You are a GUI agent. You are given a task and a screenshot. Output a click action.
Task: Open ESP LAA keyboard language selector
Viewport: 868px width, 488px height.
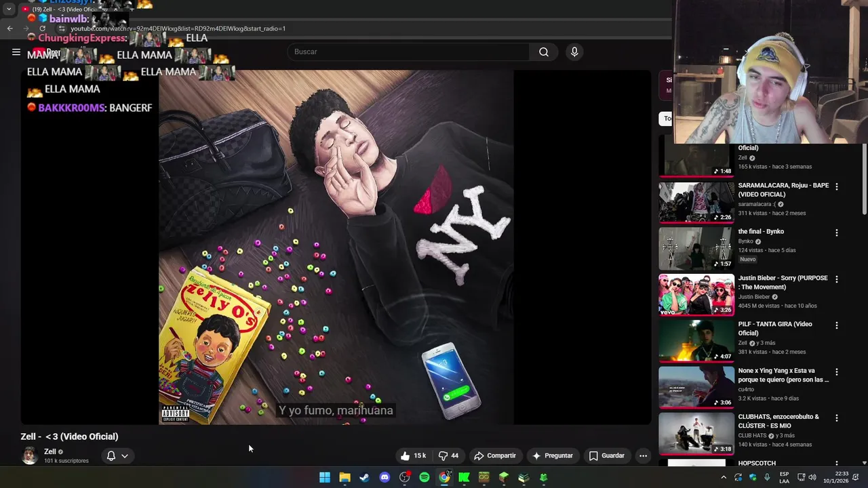[784, 477]
